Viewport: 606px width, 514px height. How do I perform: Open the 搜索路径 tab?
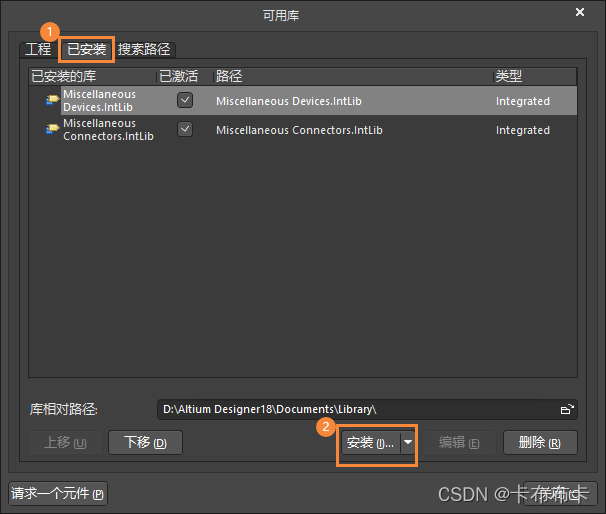(144, 49)
